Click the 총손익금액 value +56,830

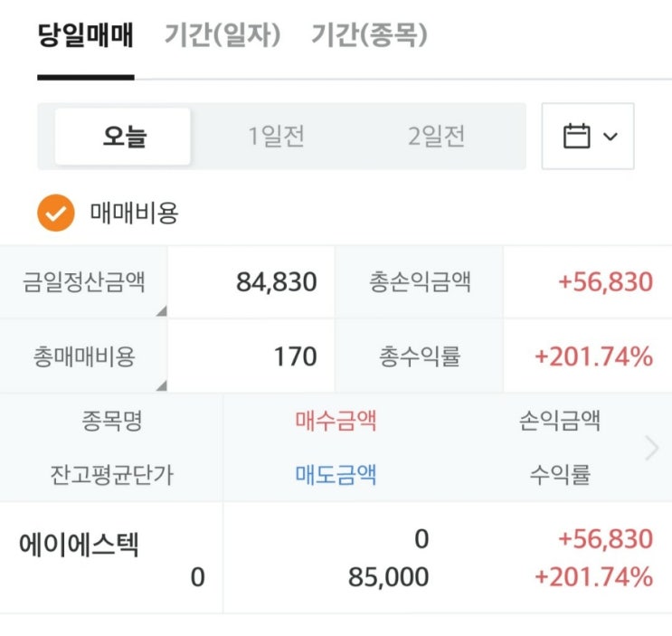[x=605, y=281]
